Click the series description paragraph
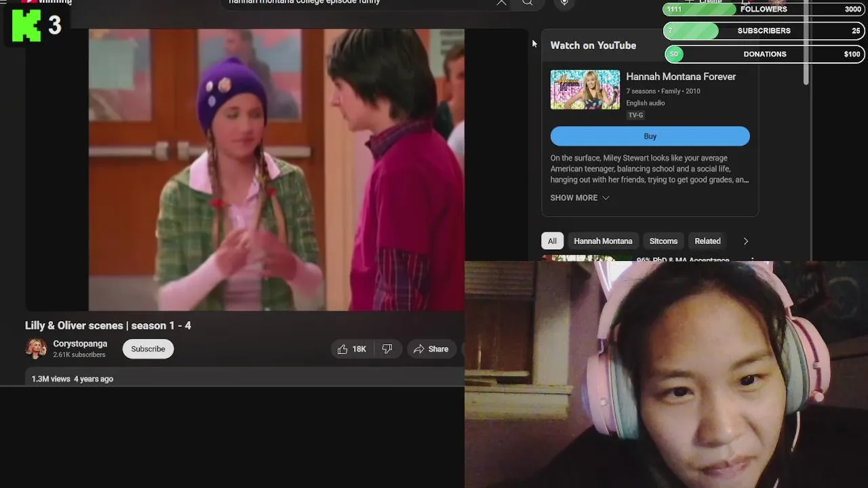 pyautogui.click(x=650, y=169)
